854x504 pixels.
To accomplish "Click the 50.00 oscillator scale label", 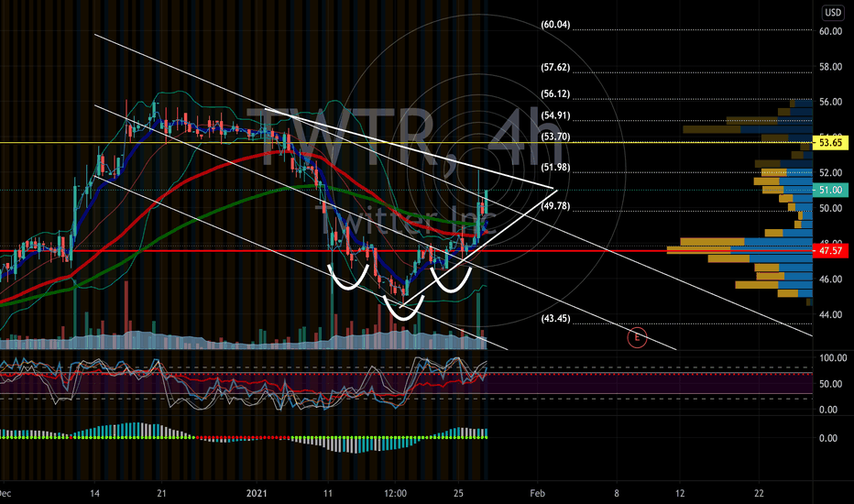I will tap(830, 384).
